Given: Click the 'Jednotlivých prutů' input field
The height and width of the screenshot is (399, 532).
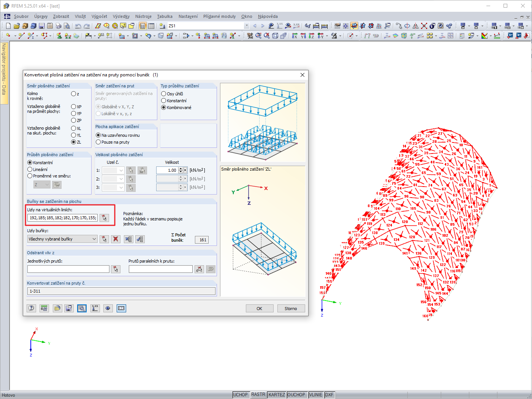Looking at the screenshot, I should pos(68,269).
